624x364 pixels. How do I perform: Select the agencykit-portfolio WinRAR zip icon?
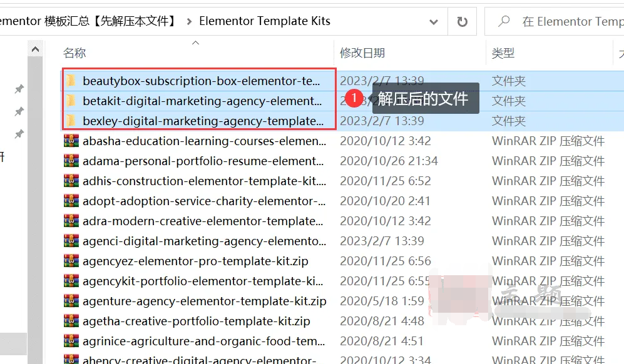(71, 281)
